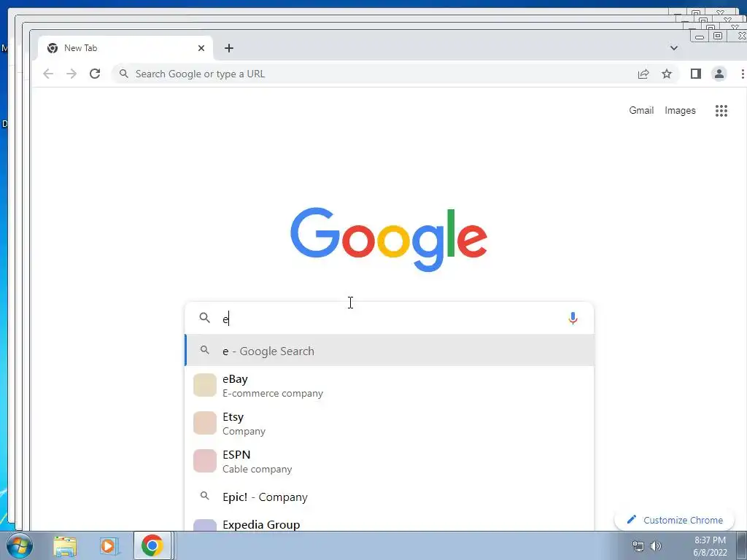Click the magnifier icon in Google search box
The height and width of the screenshot is (560, 747).
(x=204, y=318)
